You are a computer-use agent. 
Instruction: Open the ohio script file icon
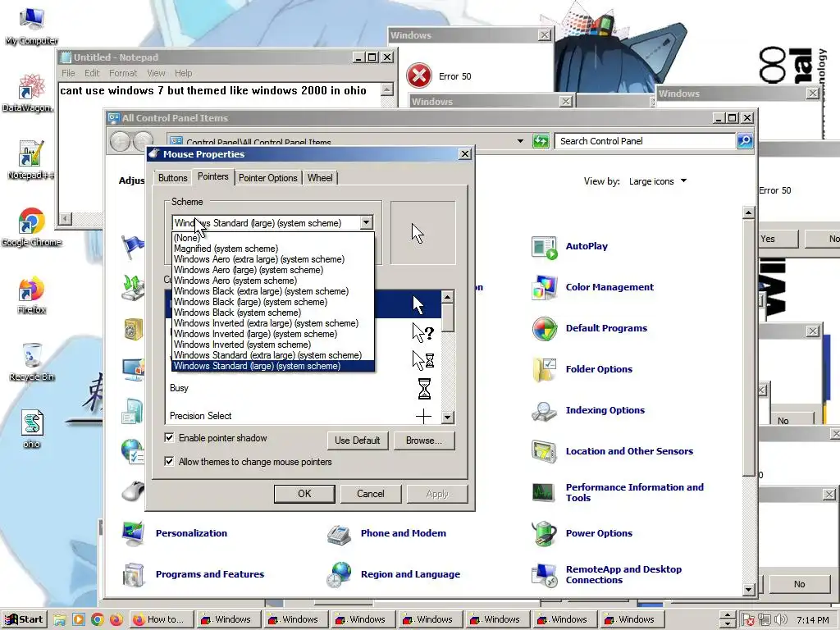point(32,428)
